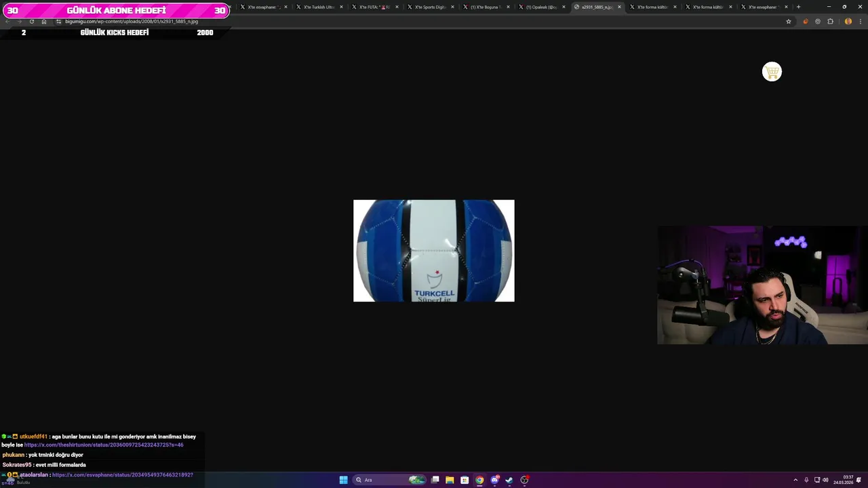Click the GÜNLÜK ABONE HEDEFİ progress bar
The height and width of the screenshot is (488, 868).
click(x=115, y=11)
